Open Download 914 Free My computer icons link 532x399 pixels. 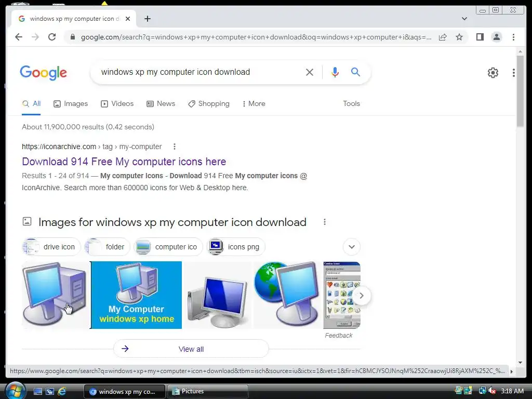click(124, 162)
